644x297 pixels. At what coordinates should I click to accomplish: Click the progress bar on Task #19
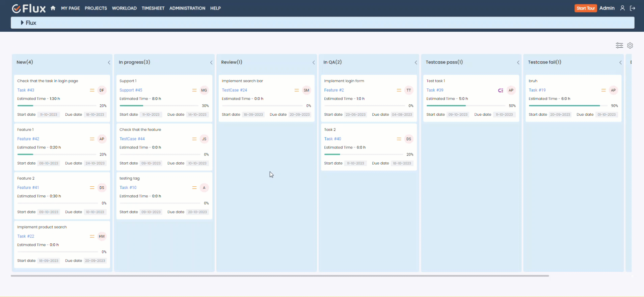(568, 106)
